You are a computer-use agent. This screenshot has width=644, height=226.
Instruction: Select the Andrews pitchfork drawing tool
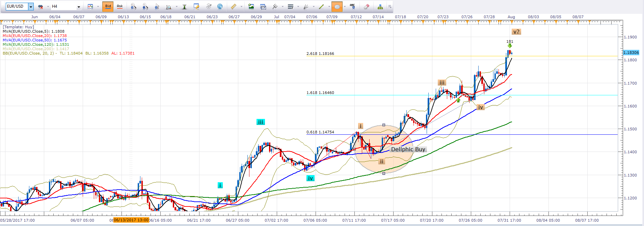pos(275,6)
